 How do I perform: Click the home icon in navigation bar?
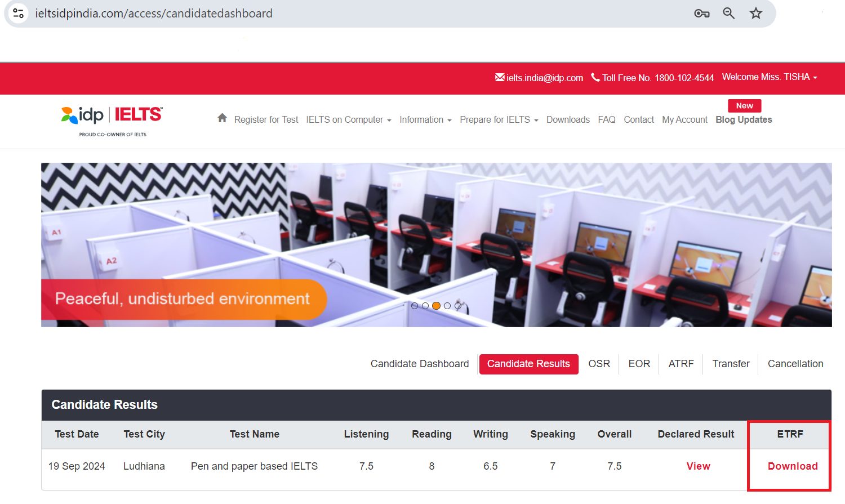tap(222, 119)
